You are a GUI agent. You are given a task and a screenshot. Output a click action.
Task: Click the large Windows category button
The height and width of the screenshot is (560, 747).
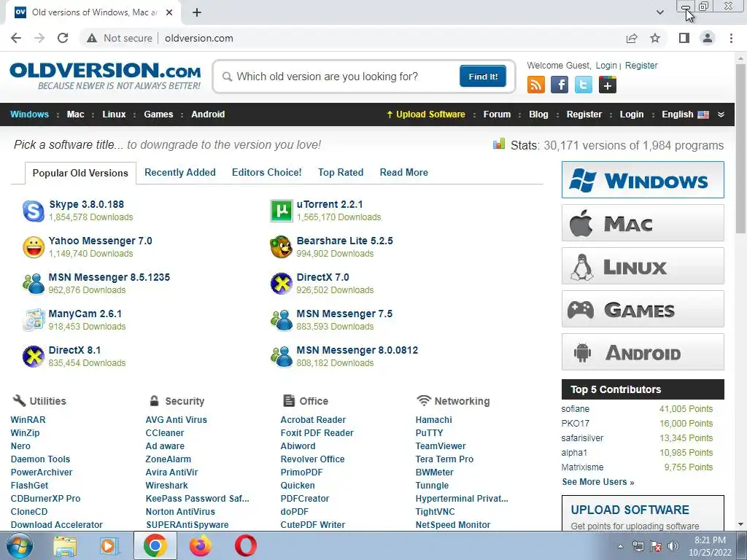(643, 179)
